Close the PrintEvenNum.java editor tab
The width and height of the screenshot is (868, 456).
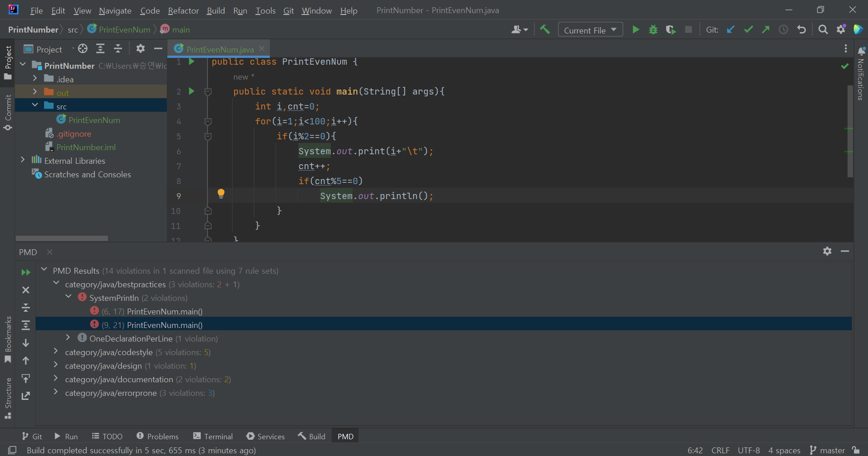click(x=262, y=48)
